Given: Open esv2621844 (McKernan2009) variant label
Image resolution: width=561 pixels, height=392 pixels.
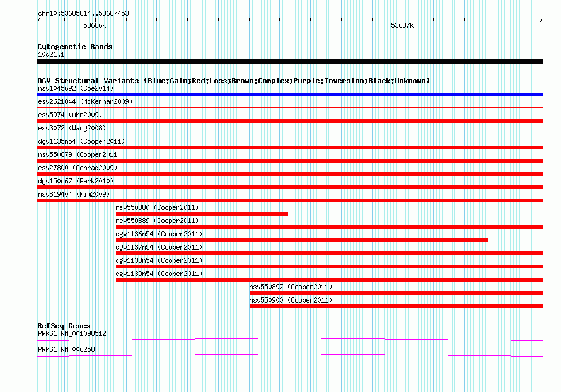Looking at the screenshot, I should (85, 101).
